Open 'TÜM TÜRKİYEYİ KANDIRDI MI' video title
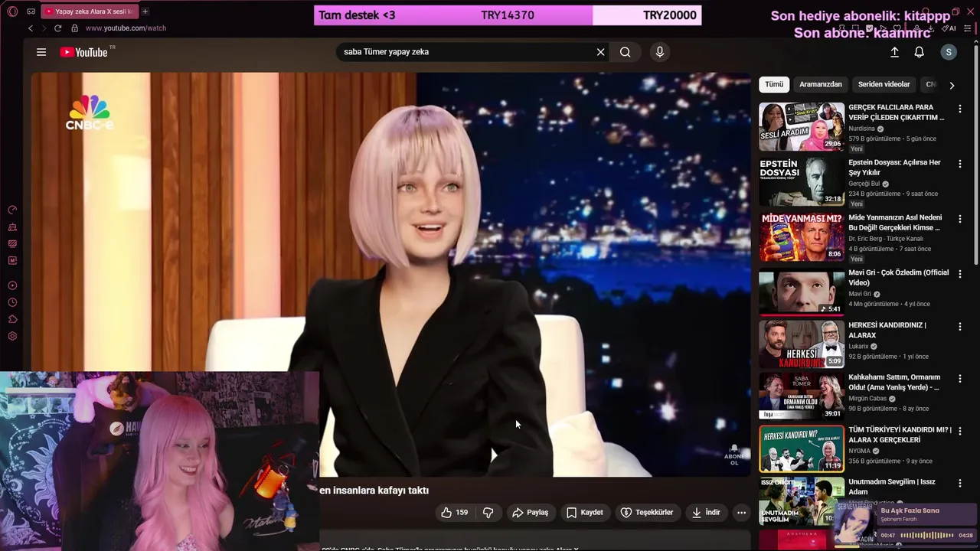Image resolution: width=980 pixels, height=551 pixels. point(900,435)
